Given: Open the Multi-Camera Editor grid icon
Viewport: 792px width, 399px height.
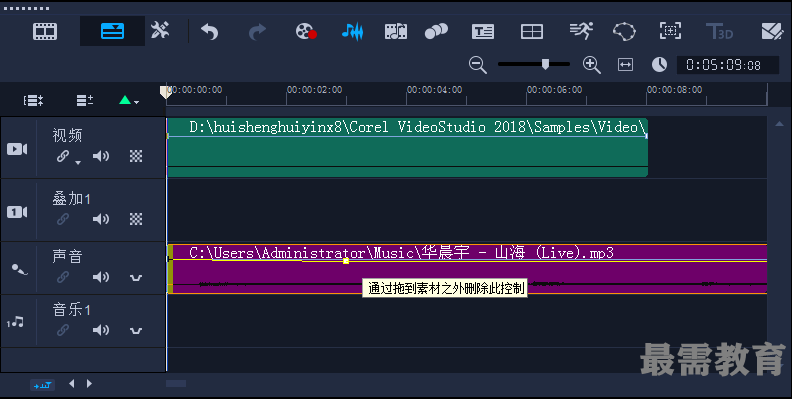Looking at the screenshot, I should pyautogui.click(x=532, y=31).
